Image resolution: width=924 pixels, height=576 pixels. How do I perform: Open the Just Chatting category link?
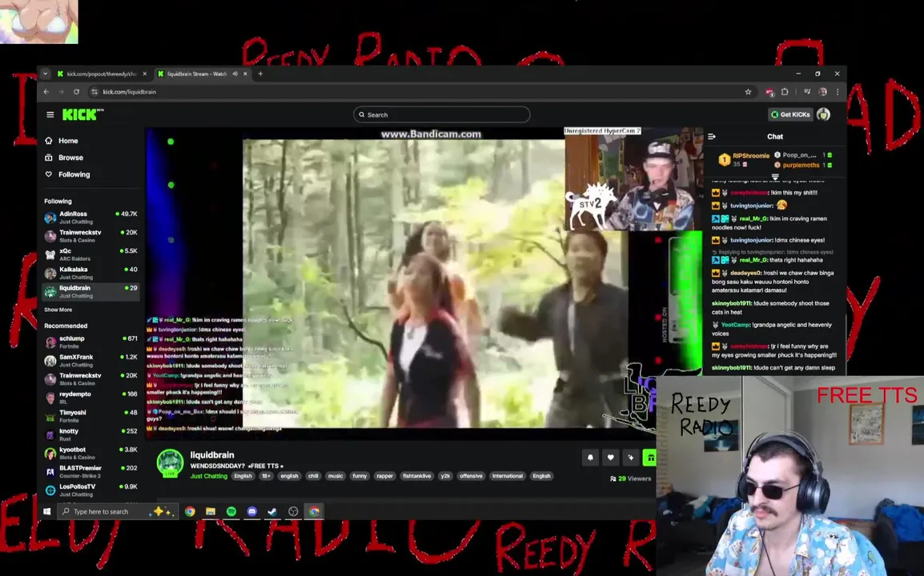click(x=209, y=476)
